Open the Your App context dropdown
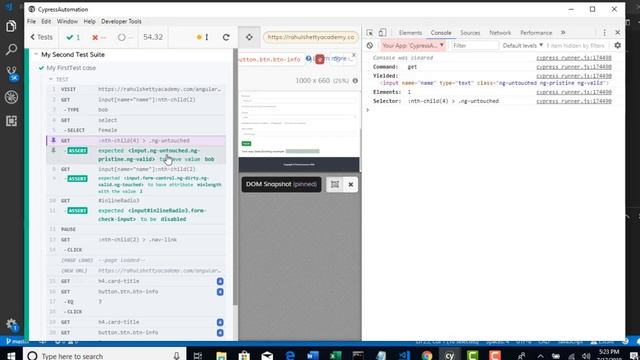 [x=412, y=45]
